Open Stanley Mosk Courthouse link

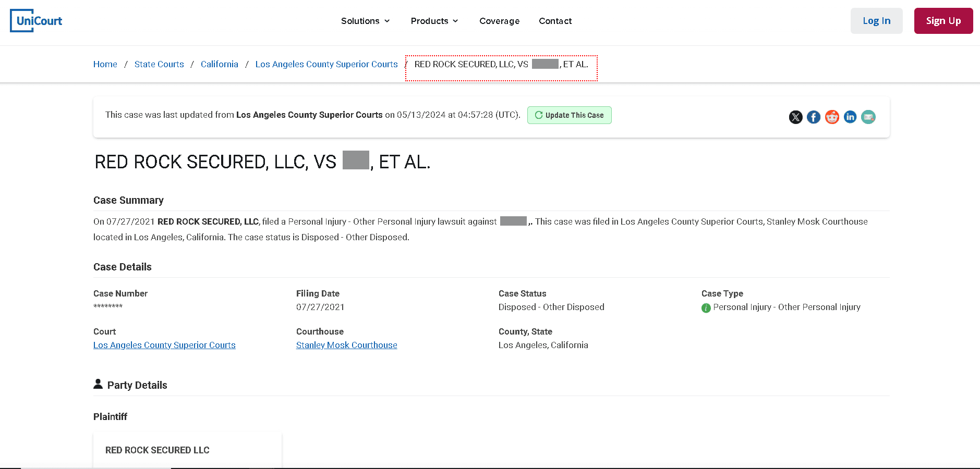(x=347, y=345)
